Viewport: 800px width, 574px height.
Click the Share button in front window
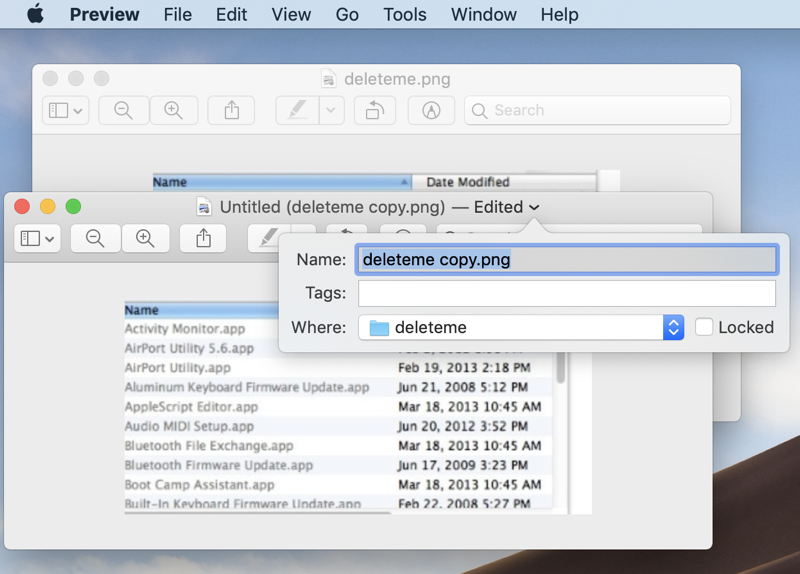(203, 238)
